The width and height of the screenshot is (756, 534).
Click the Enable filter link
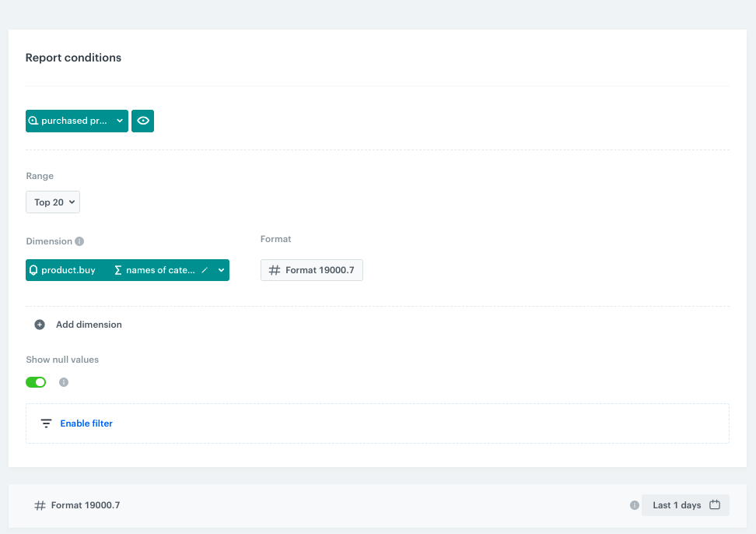(86, 423)
